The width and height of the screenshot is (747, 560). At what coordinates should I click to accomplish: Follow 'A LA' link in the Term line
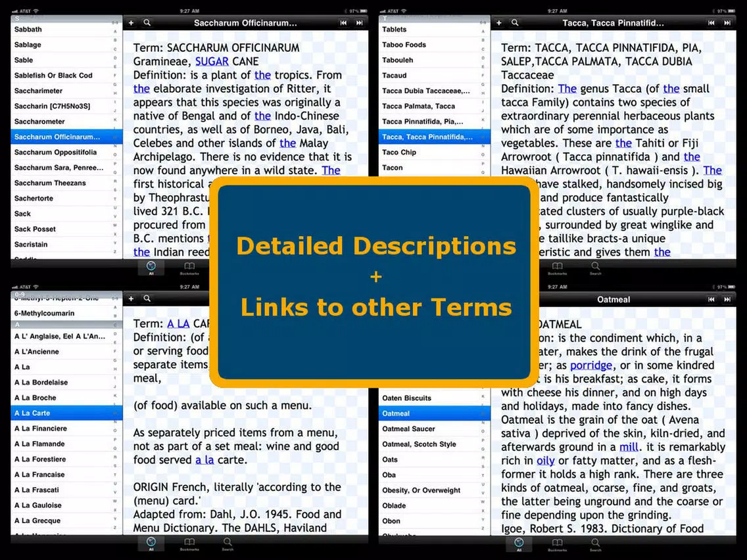pos(178,324)
